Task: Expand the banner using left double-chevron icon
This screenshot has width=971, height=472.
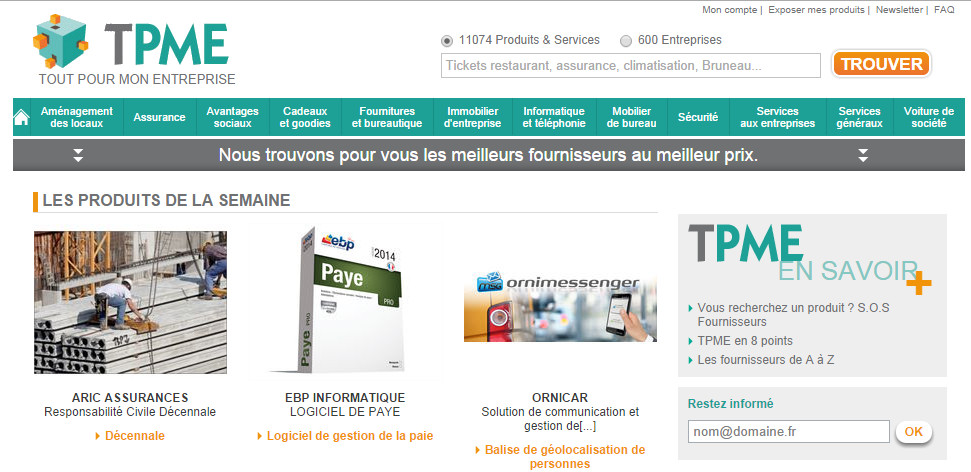Action: click(77, 155)
